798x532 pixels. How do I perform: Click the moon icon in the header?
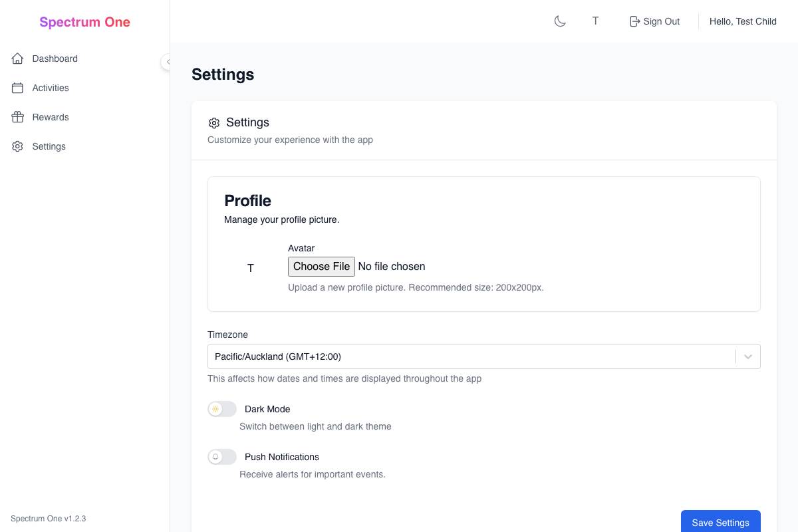coord(560,21)
